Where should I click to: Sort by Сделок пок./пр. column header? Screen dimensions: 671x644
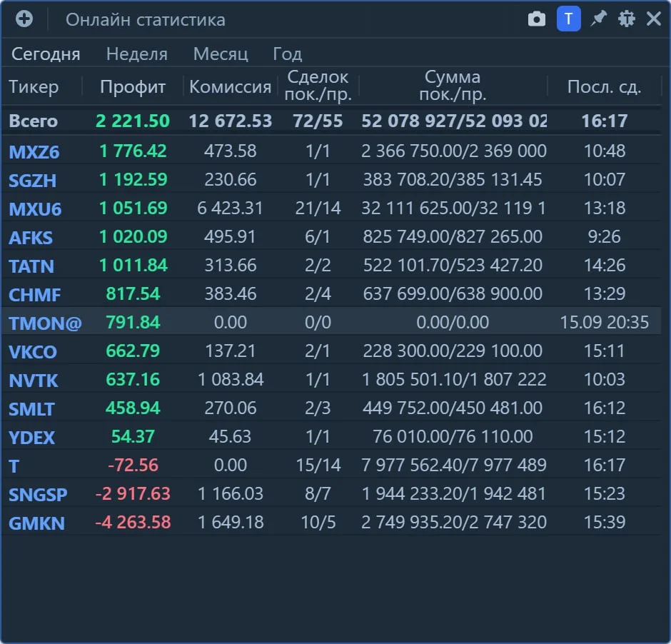318,86
